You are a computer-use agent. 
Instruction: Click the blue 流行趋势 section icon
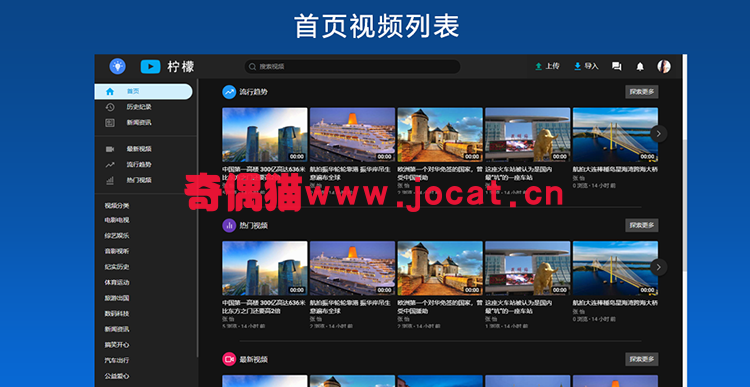tap(229, 92)
